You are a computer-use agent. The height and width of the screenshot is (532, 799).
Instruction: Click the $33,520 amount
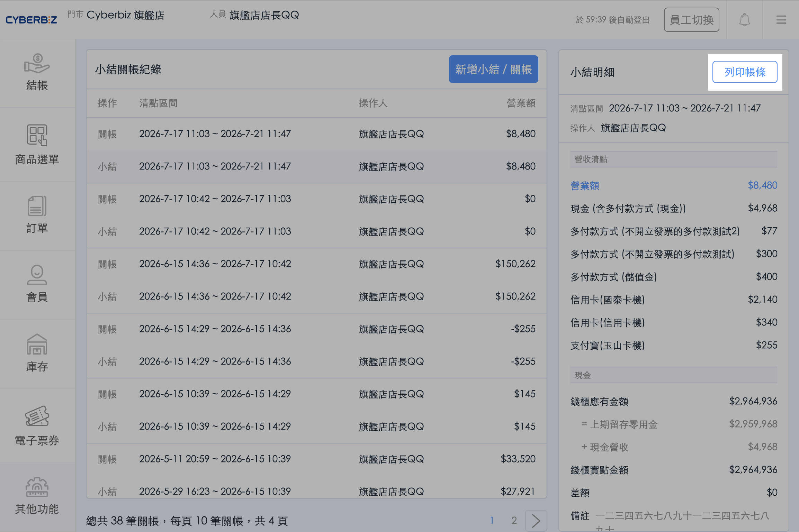click(518, 459)
